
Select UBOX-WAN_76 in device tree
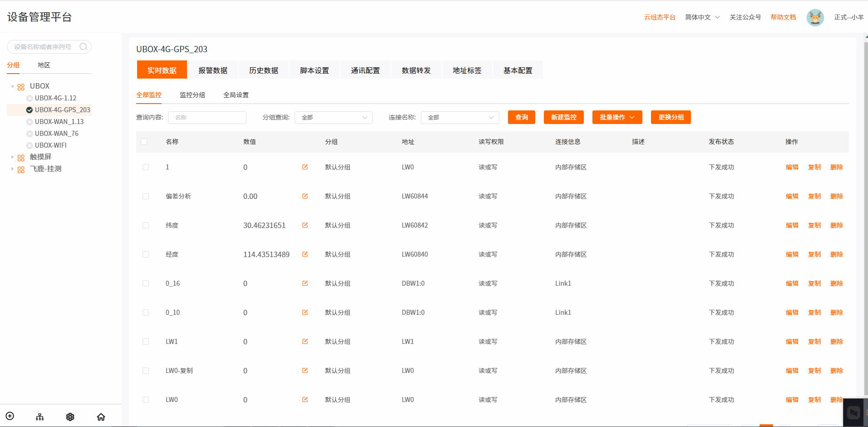click(x=56, y=134)
